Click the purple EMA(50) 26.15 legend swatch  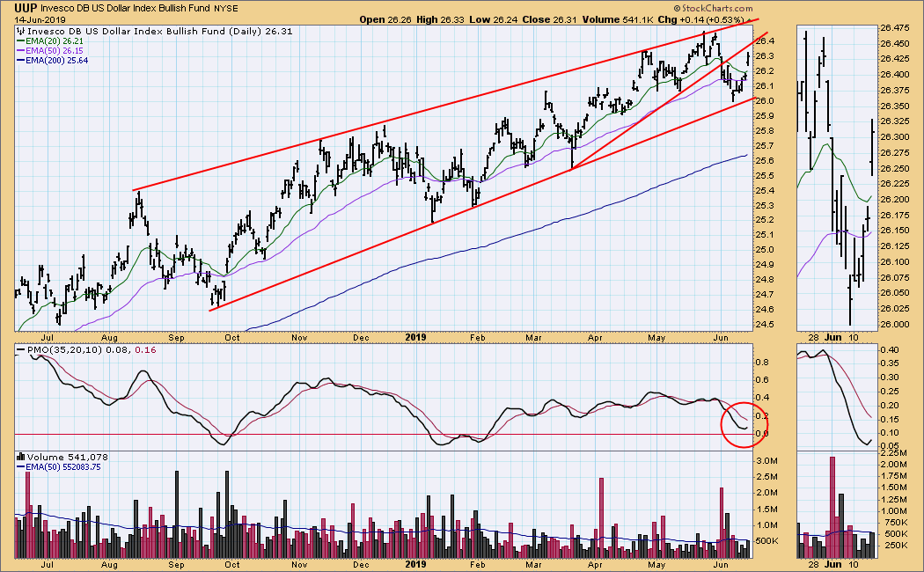tap(20, 51)
